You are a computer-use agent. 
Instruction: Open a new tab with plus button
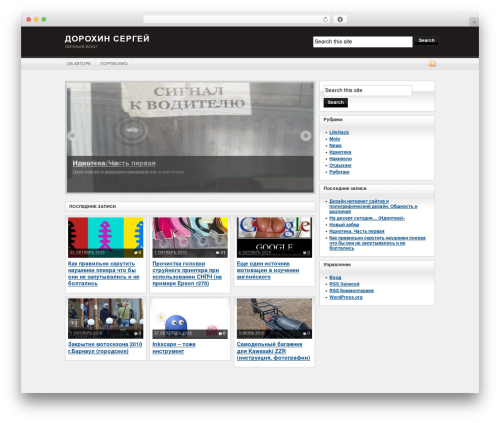(x=474, y=22)
